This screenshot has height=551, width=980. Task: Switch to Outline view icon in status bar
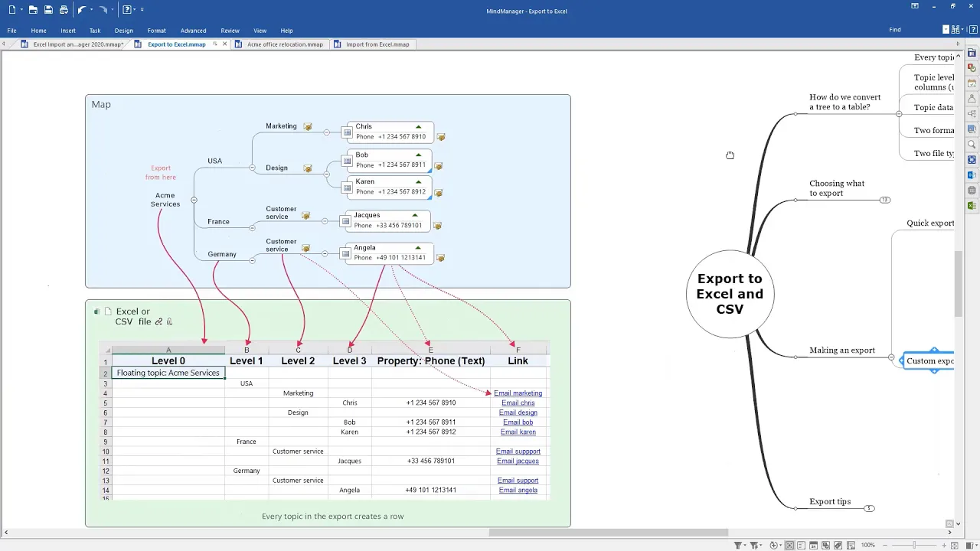pyautogui.click(x=802, y=545)
